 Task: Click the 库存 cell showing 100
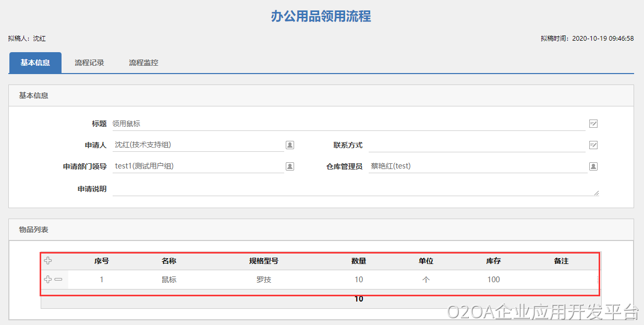(x=493, y=280)
